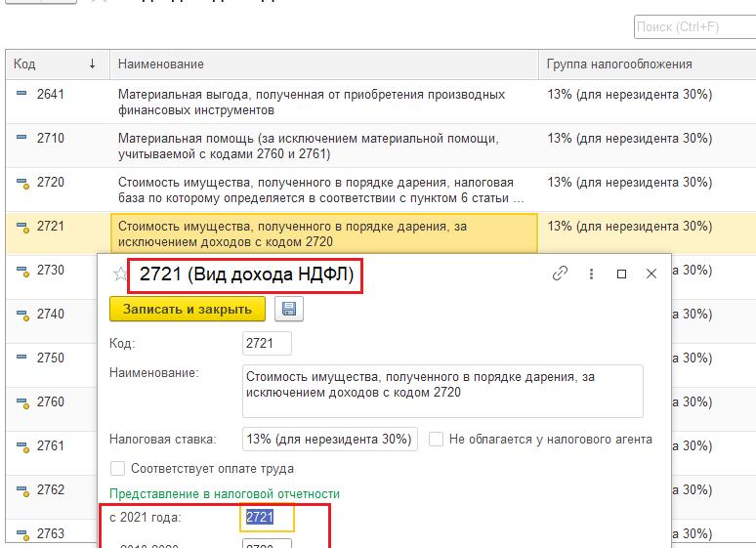Click the row icon next to code 2750
Viewport: 756px width, 548px height.
21,357
